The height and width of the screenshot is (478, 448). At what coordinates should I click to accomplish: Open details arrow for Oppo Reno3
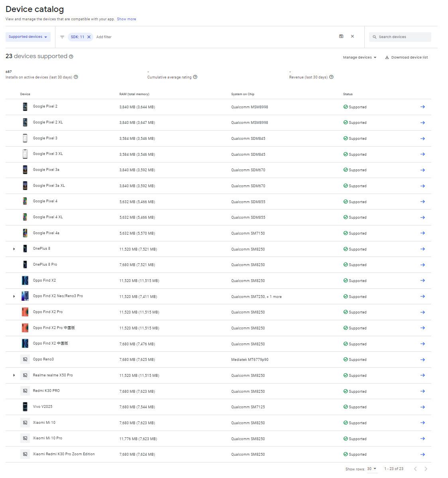[x=422, y=360]
